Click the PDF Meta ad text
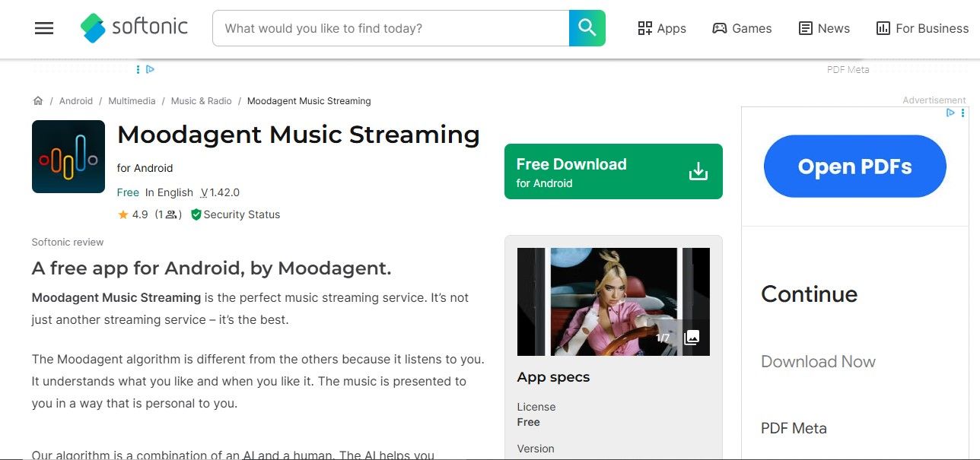The image size is (980, 460). click(794, 428)
